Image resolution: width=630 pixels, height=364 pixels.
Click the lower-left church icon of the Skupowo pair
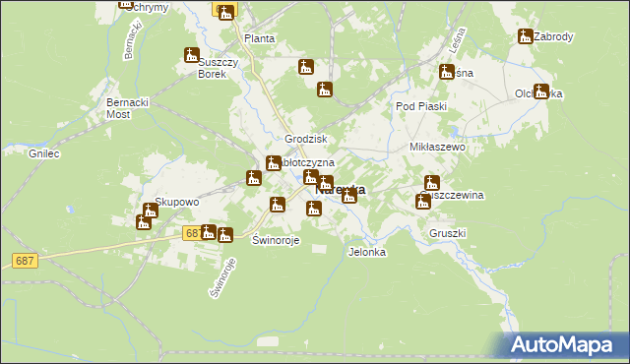(144, 222)
